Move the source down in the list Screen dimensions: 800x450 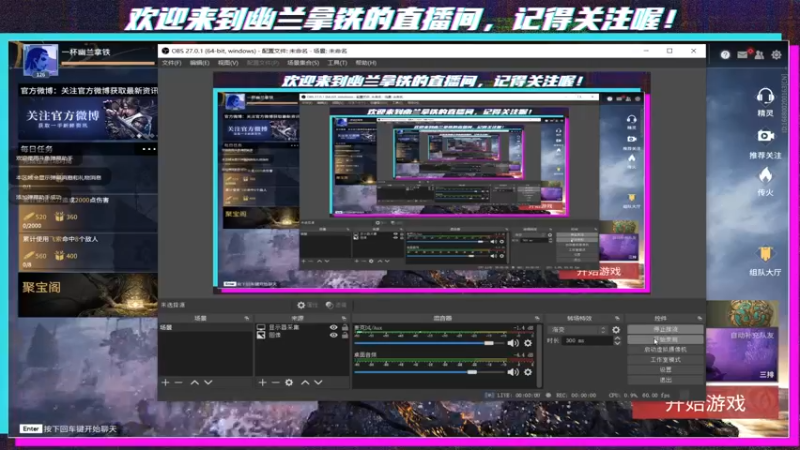click(318, 382)
